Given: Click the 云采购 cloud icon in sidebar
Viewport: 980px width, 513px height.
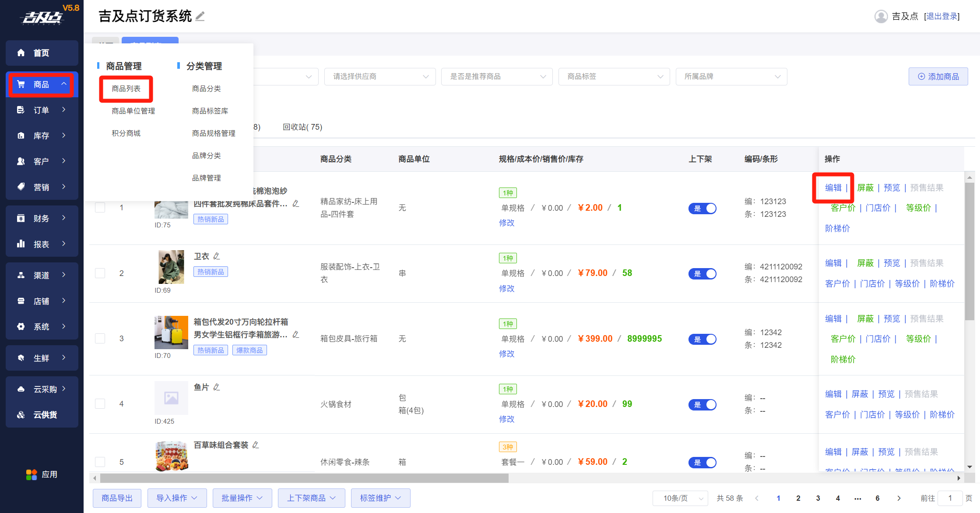Looking at the screenshot, I should tap(21, 389).
